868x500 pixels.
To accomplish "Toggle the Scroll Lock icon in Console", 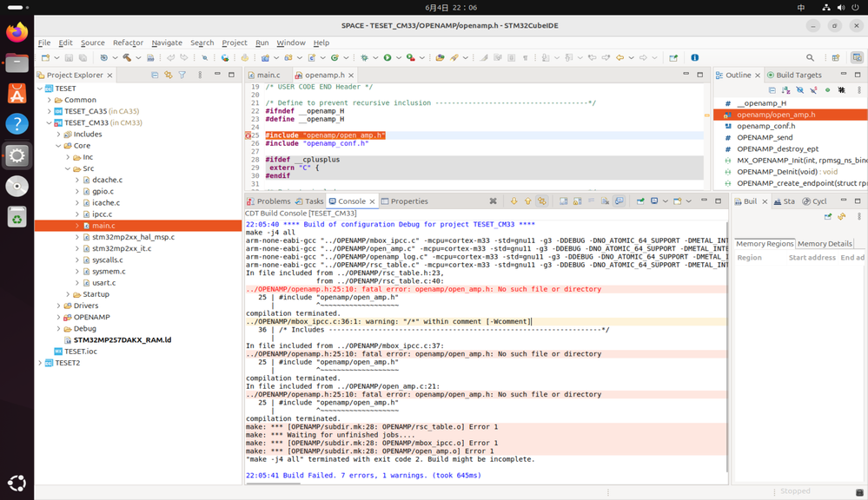I will tap(578, 201).
